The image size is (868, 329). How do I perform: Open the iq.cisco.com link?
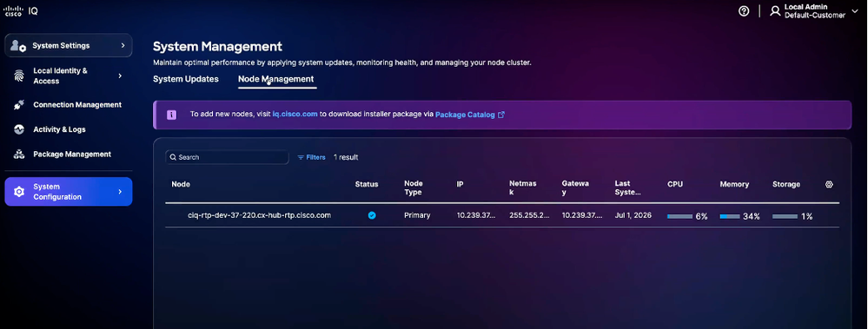tap(295, 115)
